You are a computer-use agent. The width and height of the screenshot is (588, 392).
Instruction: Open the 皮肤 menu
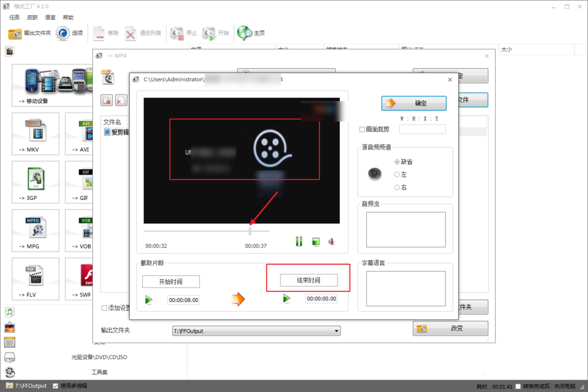pyautogui.click(x=32, y=18)
